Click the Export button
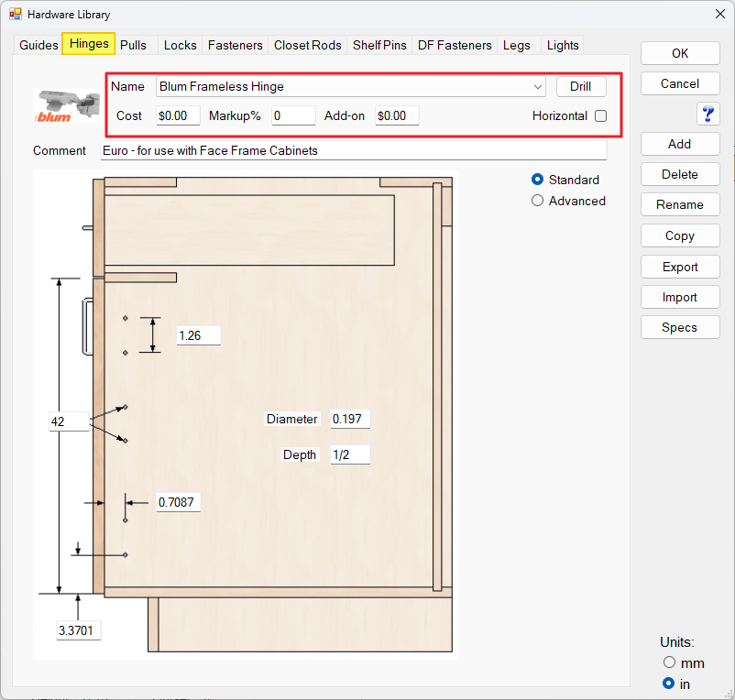 tap(680, 267)
